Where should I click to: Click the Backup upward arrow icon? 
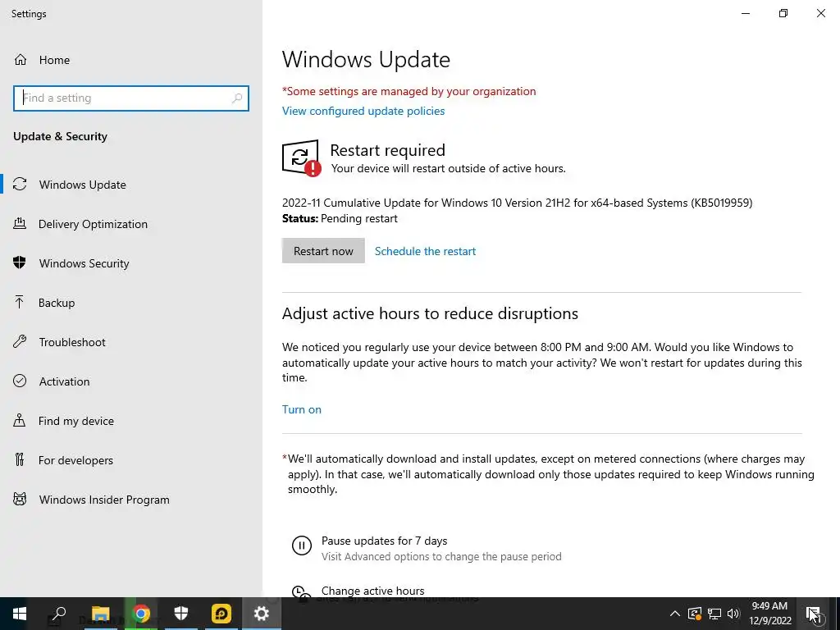pyautogui.click(x=20, y=303)
